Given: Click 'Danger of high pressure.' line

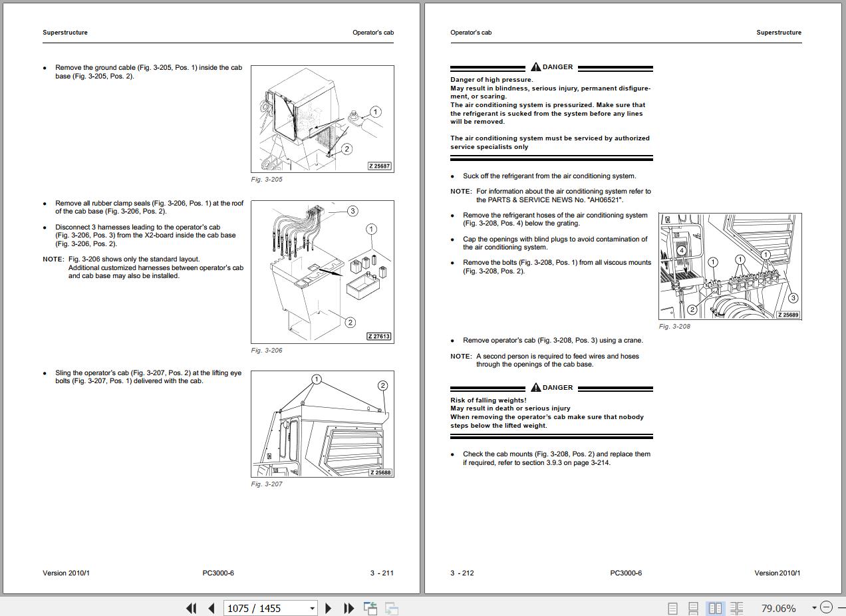Looking at the screenshot, I should [492, 80].
